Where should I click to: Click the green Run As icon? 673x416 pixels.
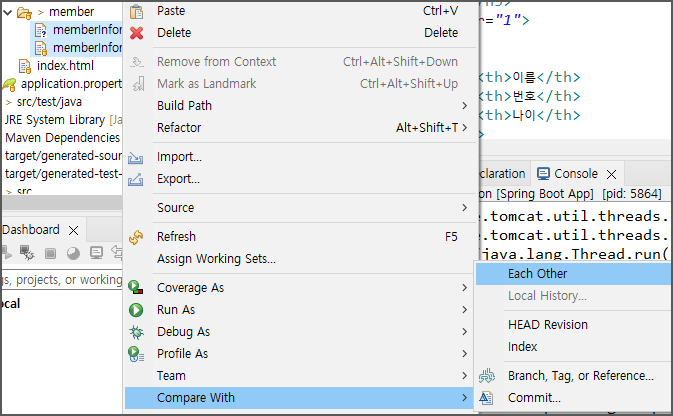pos(136,310)
